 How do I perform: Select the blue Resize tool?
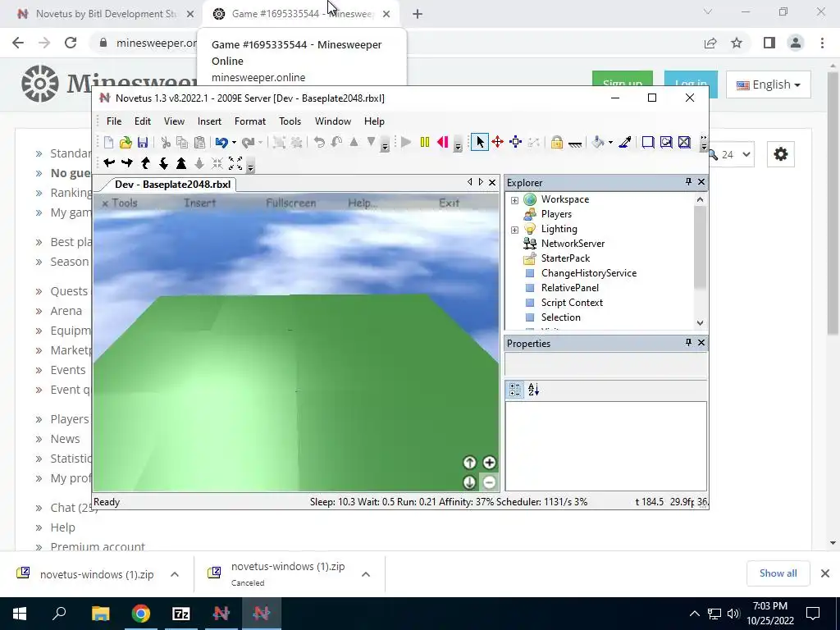click(516, 143)
